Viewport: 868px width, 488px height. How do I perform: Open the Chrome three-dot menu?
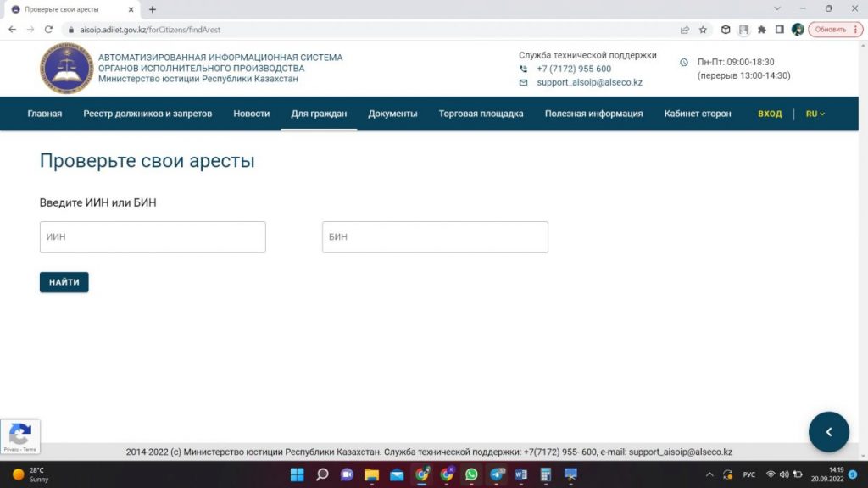coord(856,30)
